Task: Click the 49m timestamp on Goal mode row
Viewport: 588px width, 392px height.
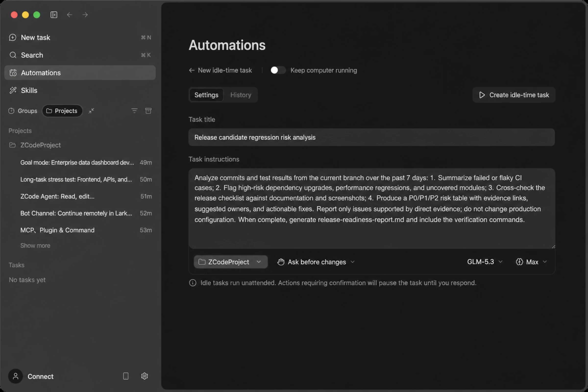Action: [x=146, y=162]
